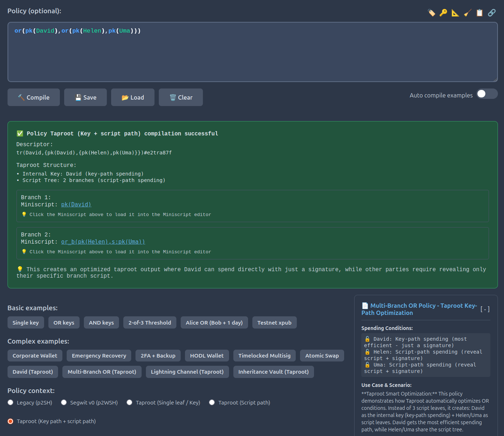Click the key icon above policy editor

[x=443, y=13]
